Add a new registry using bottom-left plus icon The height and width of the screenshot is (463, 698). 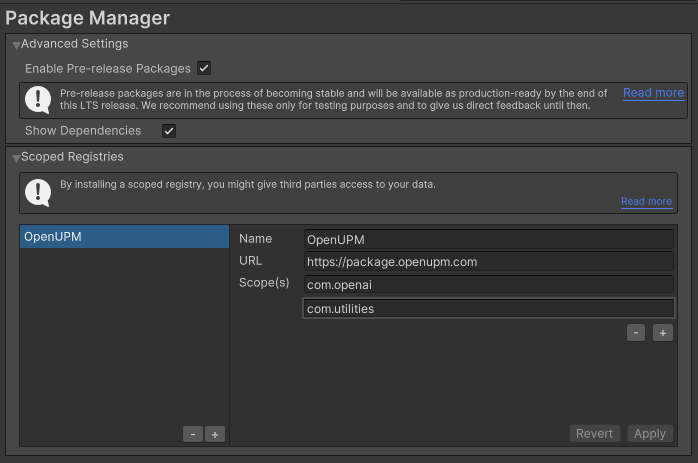(x=215, y=434)
